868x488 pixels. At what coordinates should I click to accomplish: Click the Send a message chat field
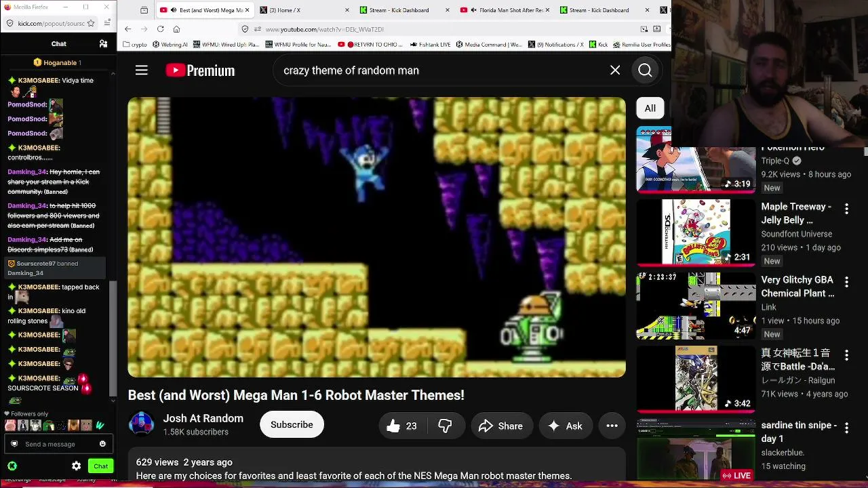tap(57, 444)
